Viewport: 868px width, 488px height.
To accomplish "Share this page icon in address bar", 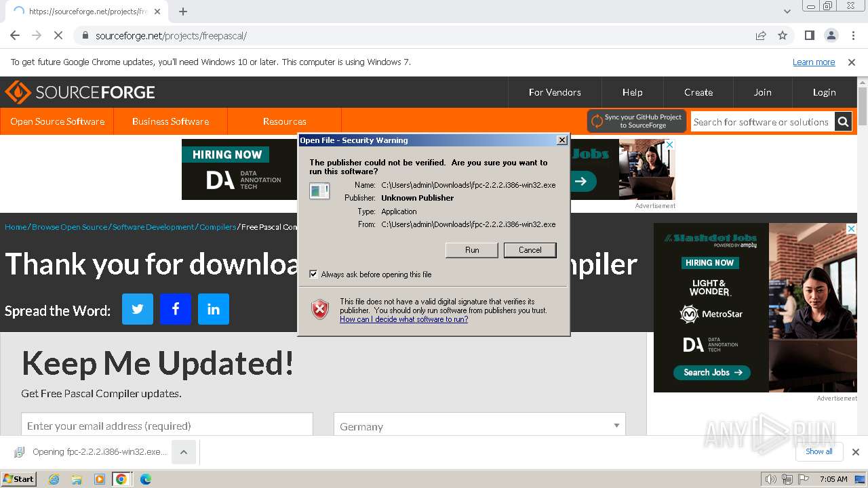I will 761,35.
